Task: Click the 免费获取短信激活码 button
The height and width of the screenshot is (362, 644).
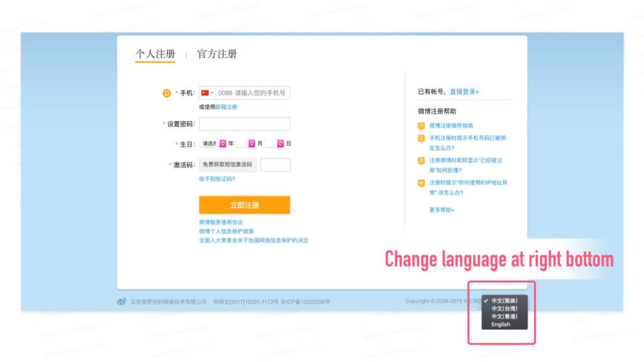Action: point(228,165)
